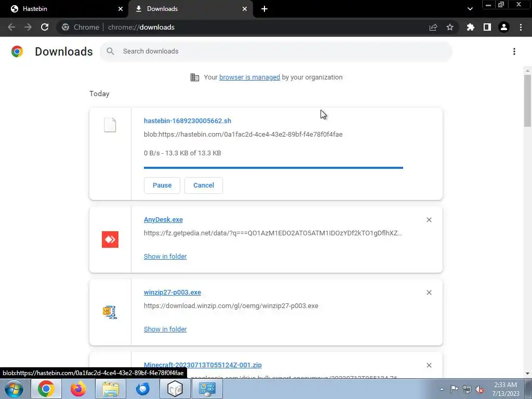This screenshot has width=532, height=399.
Task: Open the AnyDesk.exe link
Action: pos(163,220)
